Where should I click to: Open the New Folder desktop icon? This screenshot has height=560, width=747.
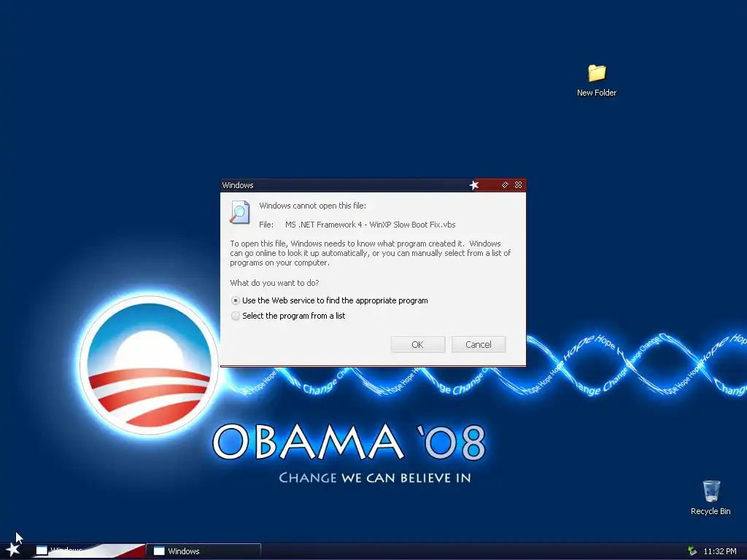pos(597,81)
